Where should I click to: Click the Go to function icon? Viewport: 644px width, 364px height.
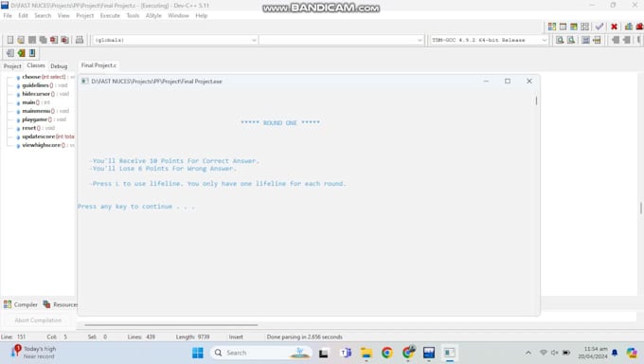(x=585, y=40)
